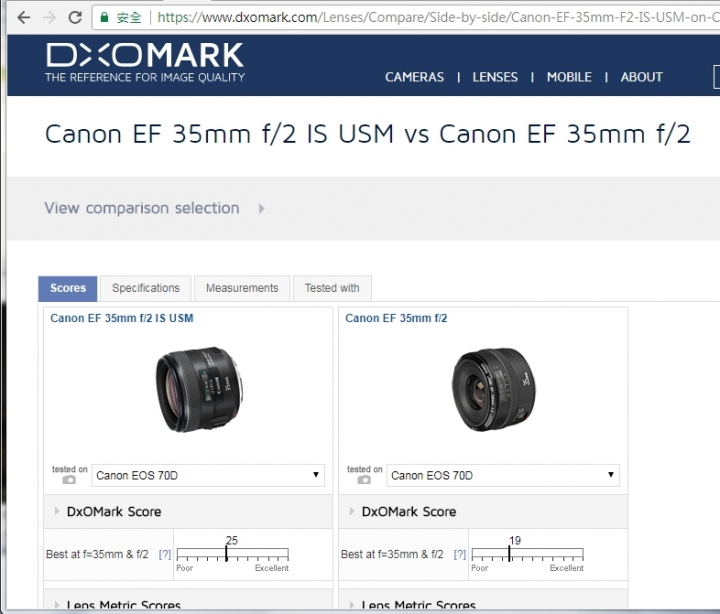720x614 pixels.
Task: Click the Canon EF 35mm f/2 IS USM lens image
Action: (199, 389)
